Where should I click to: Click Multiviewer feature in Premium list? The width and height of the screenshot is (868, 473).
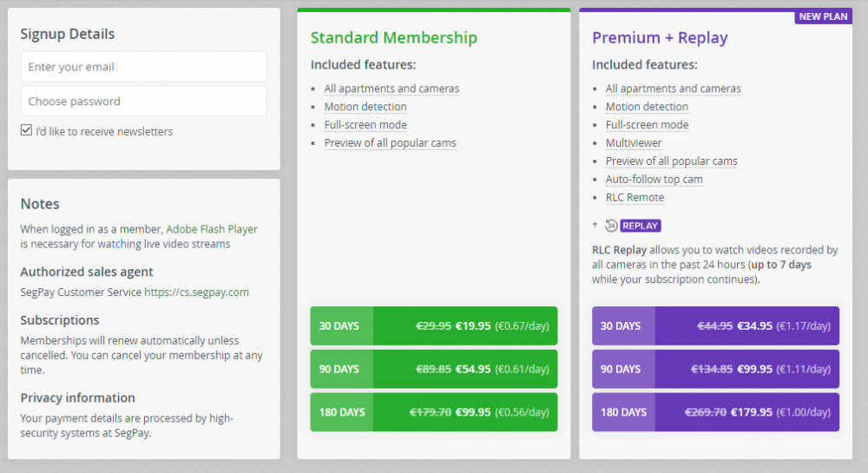[634, 143]
